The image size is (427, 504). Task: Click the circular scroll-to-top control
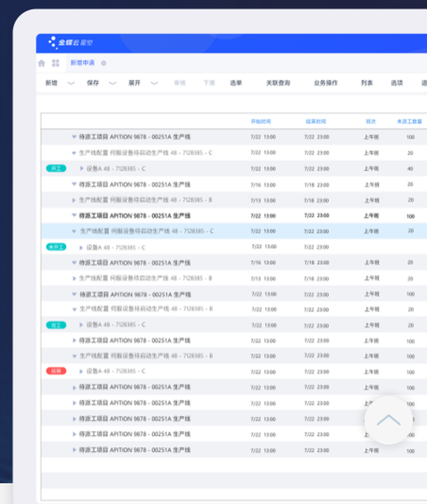point(389,420)
